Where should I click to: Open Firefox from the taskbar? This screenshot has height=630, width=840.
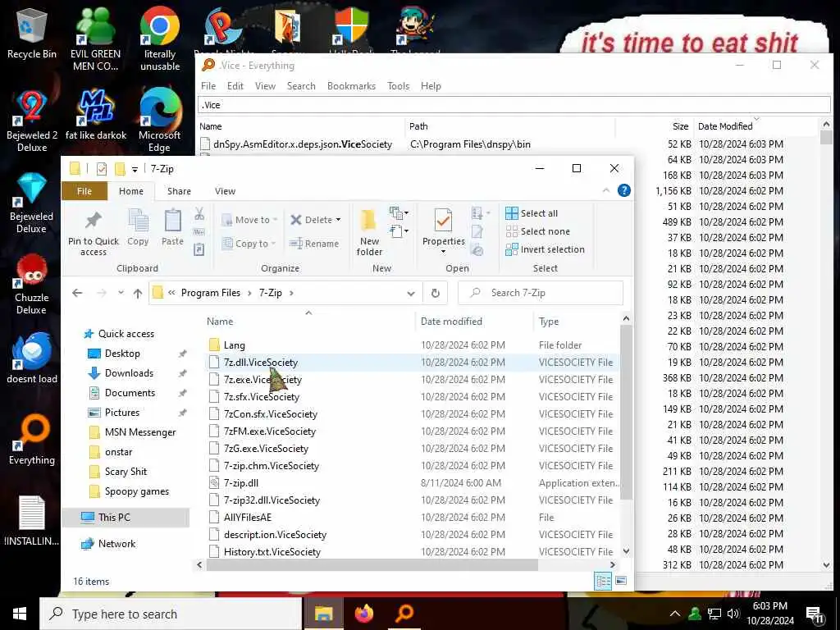click(364, 614)
